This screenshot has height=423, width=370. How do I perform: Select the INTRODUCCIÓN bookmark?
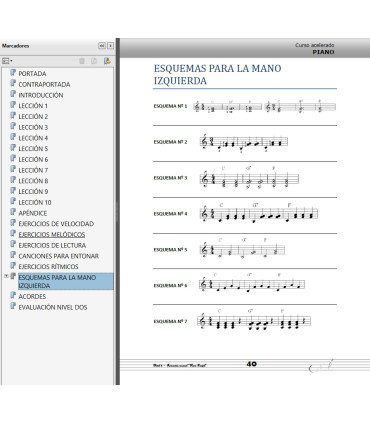point(41,95)
